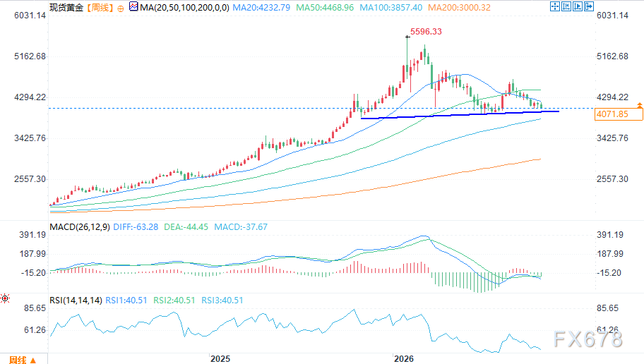The width and height of the screenshot is (644, 364).
Task: Click the 2025 label on time axis
Action: pos(220,358)
